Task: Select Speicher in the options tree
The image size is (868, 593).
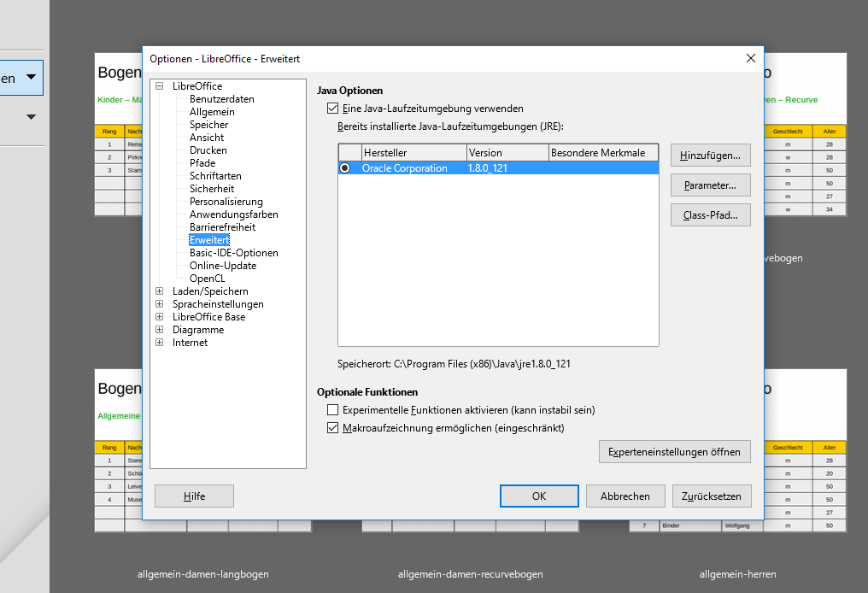Action: [208, 125]
